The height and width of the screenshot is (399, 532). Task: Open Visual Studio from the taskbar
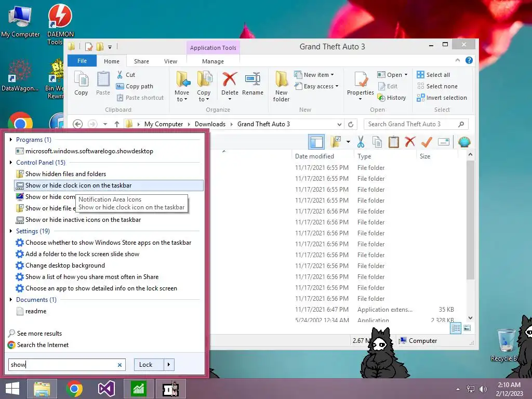click(107, 389)
